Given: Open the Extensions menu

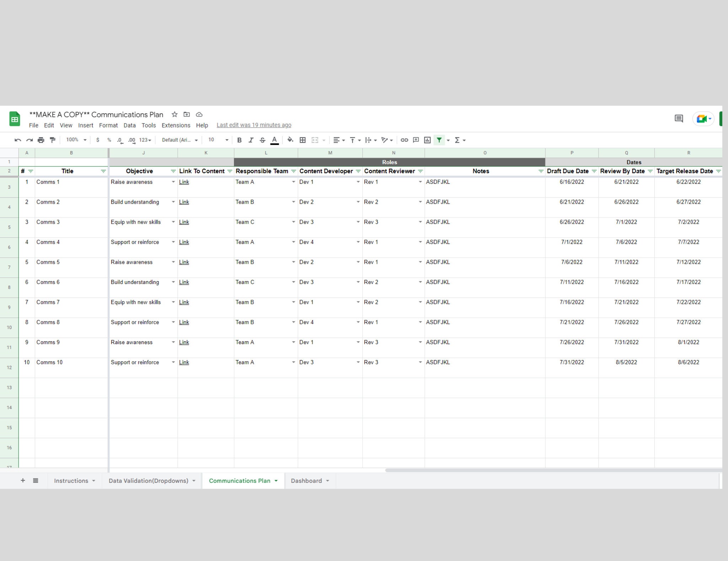Looking at the screenshot, I should click(x=176, y=125).
